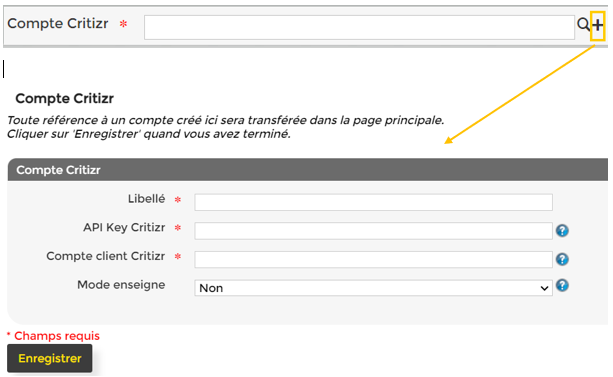This screenshot has height=377, width=613.
Task: Click the Mode enseigne label
Action: point(121,285)
